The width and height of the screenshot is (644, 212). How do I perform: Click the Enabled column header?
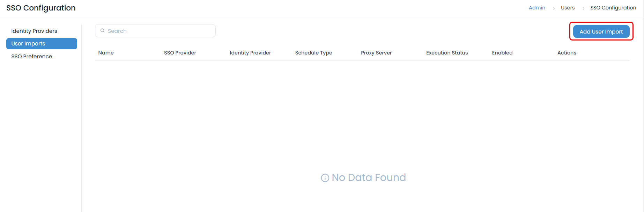click(x=502, y=53)
